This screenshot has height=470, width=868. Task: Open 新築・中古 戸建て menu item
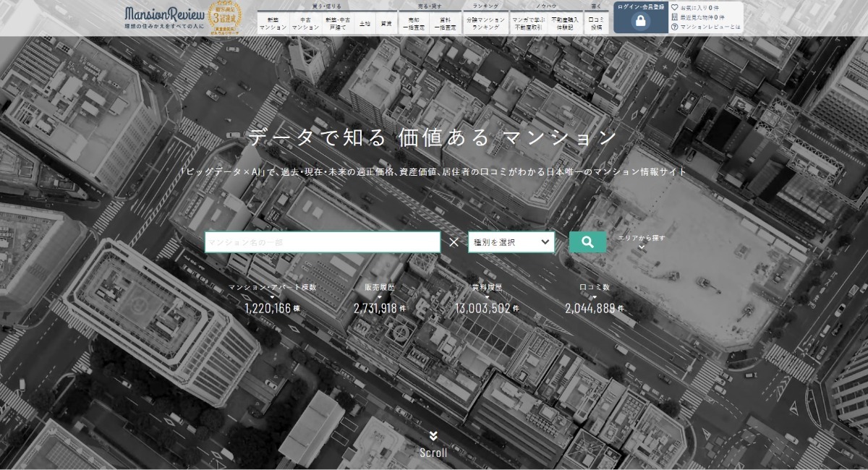tap(338, 23)
